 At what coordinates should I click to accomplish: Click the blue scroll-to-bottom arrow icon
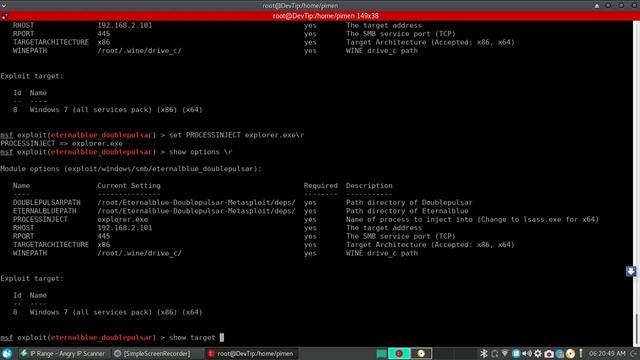click(x=631, y=271)
